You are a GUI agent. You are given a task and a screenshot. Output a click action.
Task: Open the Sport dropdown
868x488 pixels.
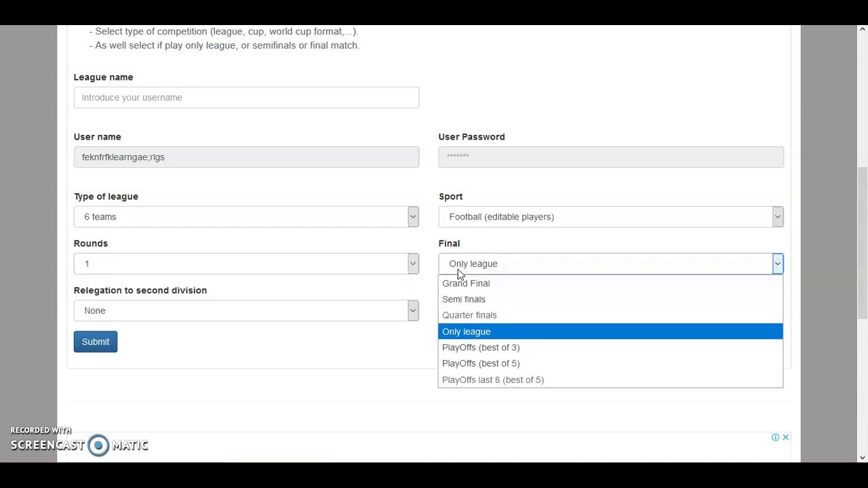point(611,217)
